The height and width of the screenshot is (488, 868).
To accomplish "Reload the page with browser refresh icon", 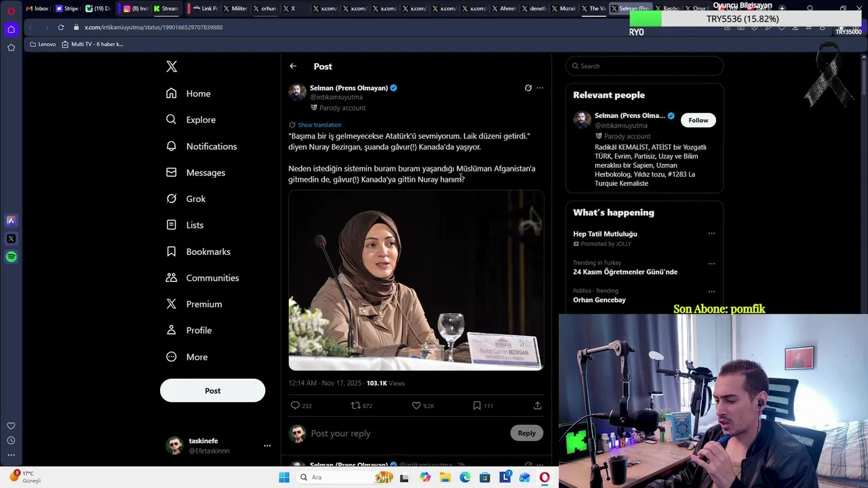I will pyautogui.click(x=61, y=27).
